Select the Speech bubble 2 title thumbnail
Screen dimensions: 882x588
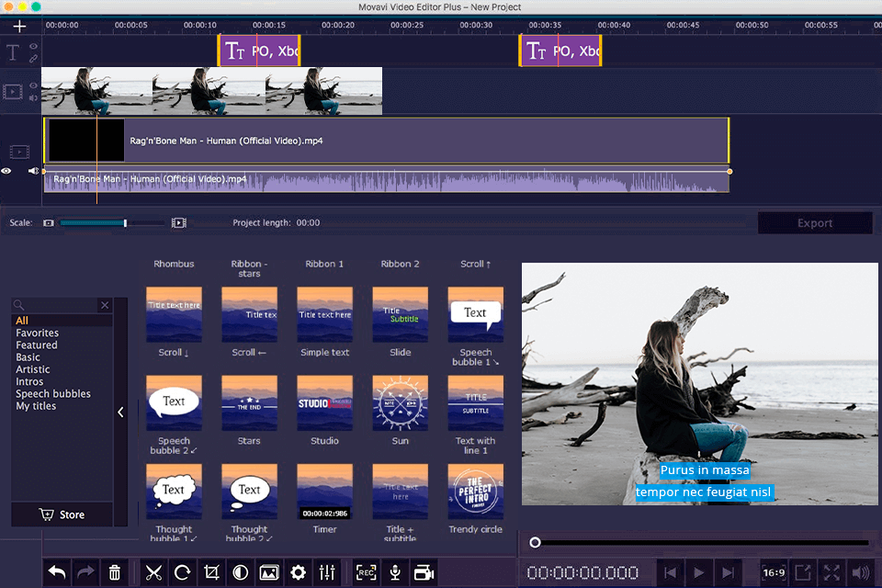tap(174, 403)
